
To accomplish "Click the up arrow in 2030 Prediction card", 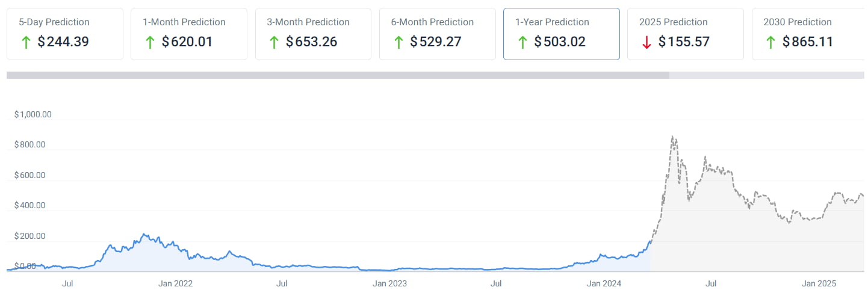I will click(x=770, y=42).
